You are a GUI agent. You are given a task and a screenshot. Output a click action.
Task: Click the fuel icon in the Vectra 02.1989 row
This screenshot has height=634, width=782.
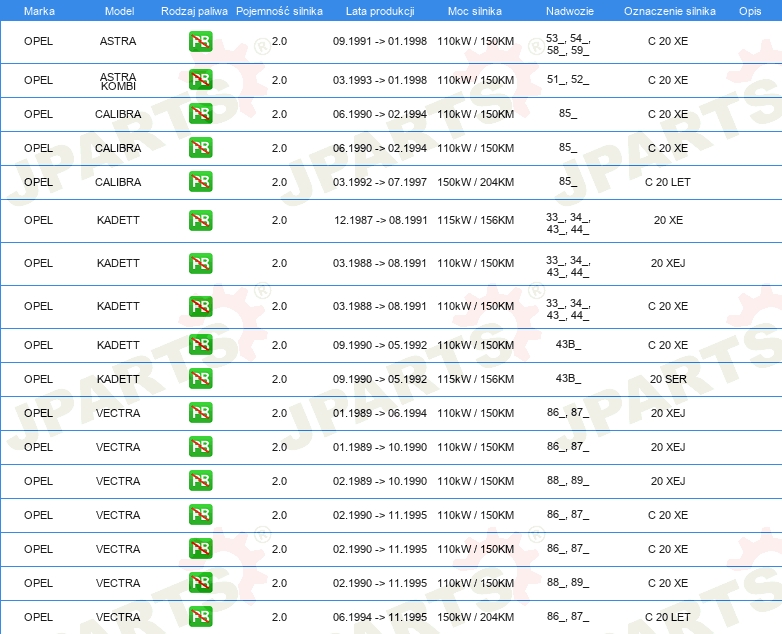coord(200,480)
